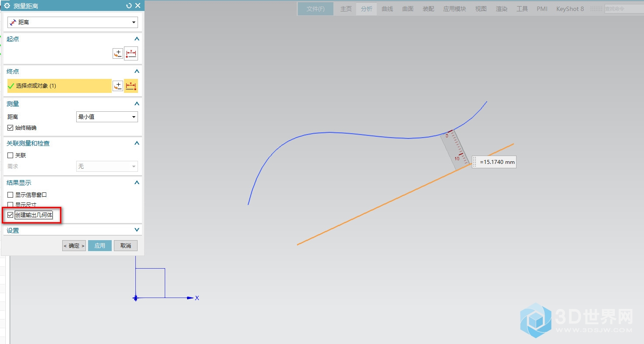Toggle the 始终精确 checkbox
Image resolution: width=644 pixels, height=344 pixels.
11,128
